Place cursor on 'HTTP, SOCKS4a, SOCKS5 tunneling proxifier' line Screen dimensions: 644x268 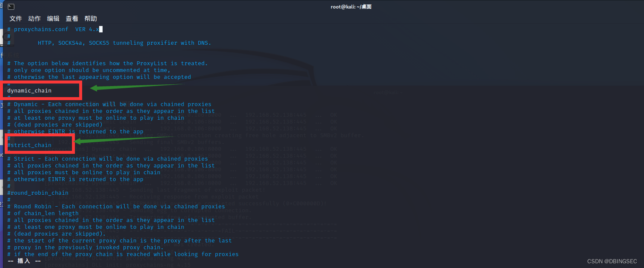click(x=109, y=43)
